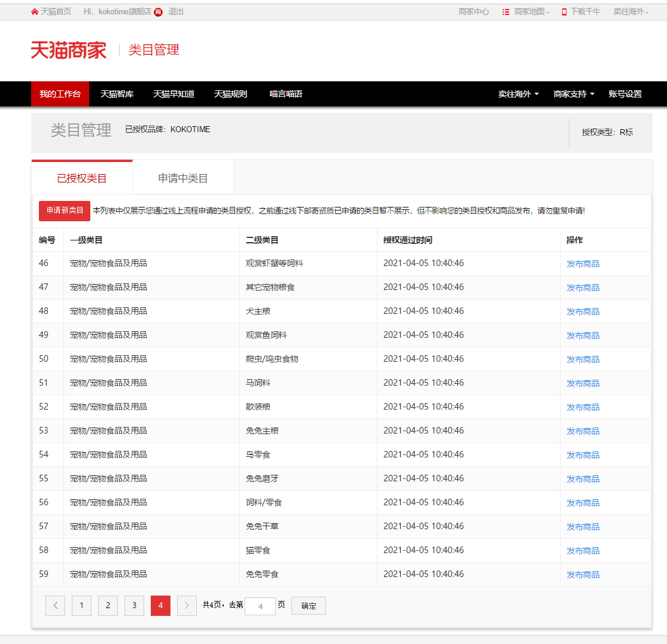Click the red merchant badge after kokotime旗舰店
Viewport: 667px width, 644px height.
pos(159,12)
